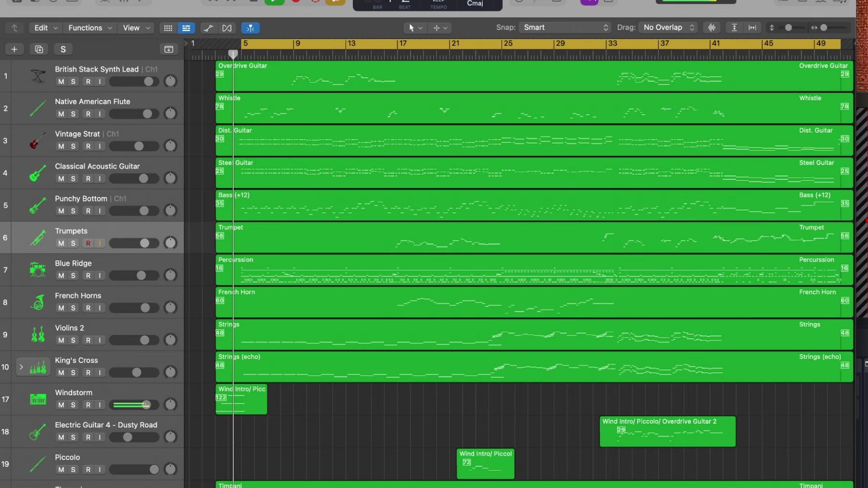Solo the Native American Flute track
Image resolution: width=868 pixels, height=488 pixels.
pyautogui.click(x=73, y=114)
